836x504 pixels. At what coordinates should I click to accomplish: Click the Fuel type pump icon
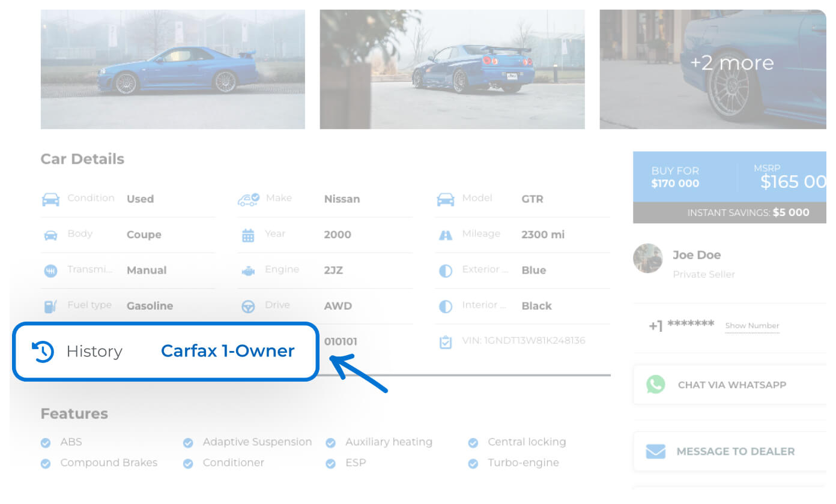click(x=50, y=307)
